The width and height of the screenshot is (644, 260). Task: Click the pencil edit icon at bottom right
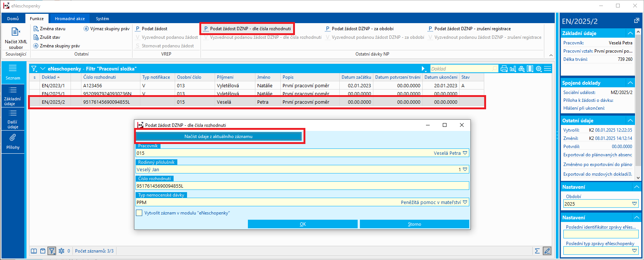[x=547, y=251]
